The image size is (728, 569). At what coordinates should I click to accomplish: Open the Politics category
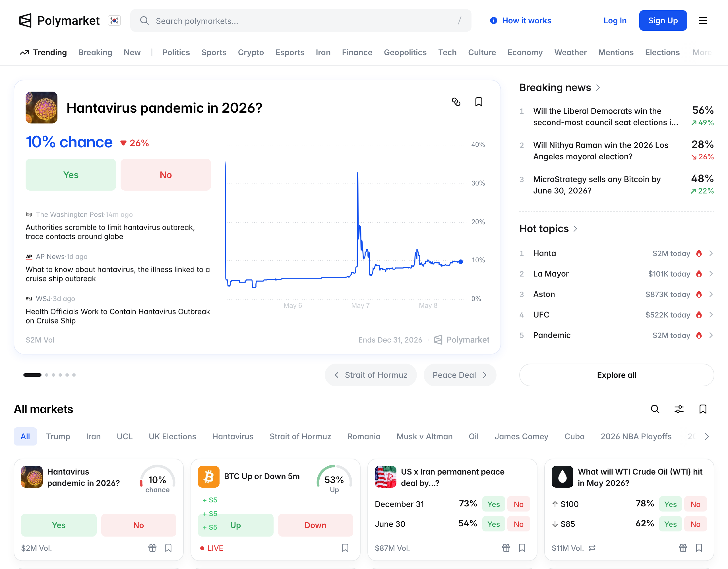(176, 52)
